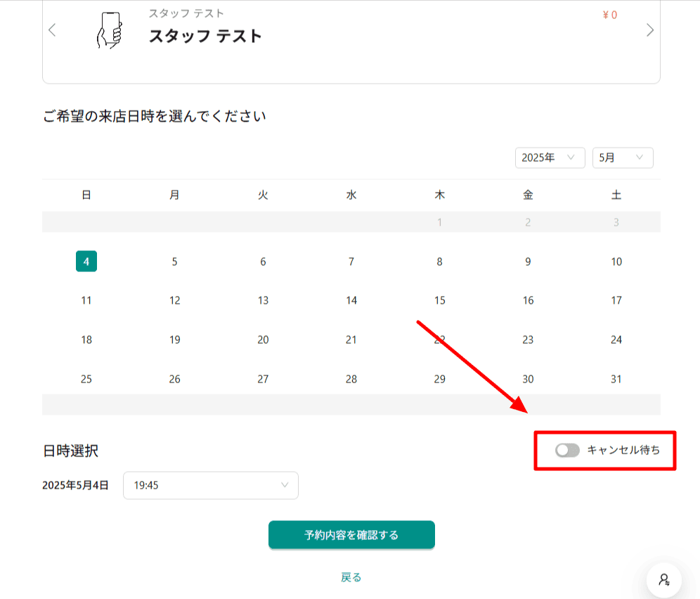Click the right arrow on staff card
The height and width of the screenshot is (599, 700).
(x=650, y=30)
